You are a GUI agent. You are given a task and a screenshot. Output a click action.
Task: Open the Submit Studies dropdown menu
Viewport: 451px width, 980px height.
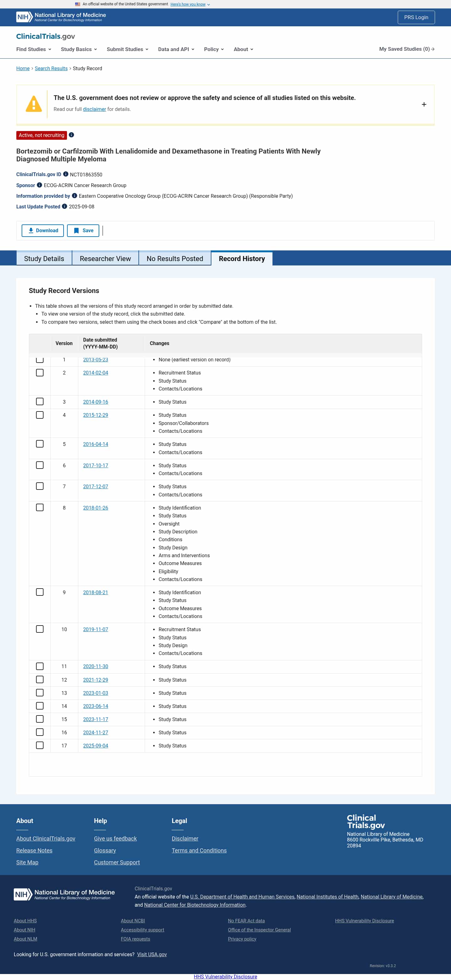tap(128, 49)
